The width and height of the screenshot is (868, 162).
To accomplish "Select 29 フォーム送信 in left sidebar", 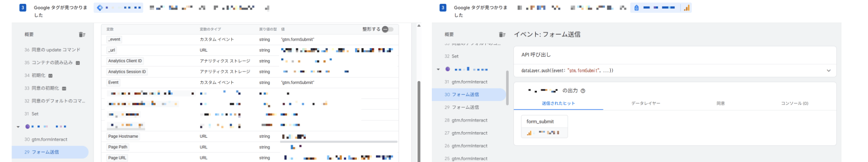I will 50,152.
